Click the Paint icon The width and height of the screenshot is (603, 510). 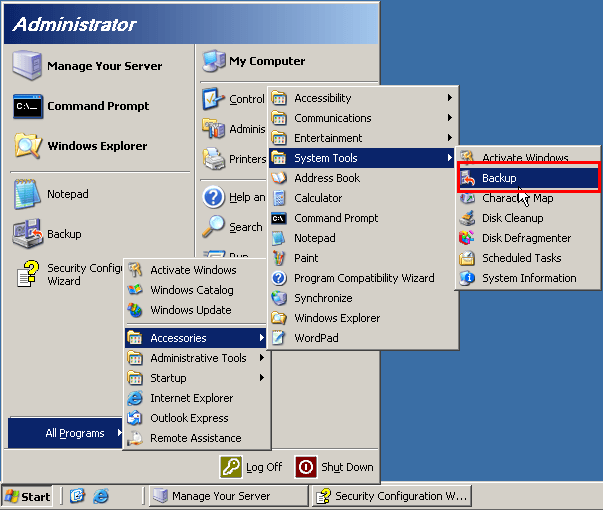pyautogui.click(x=279, y=258)
